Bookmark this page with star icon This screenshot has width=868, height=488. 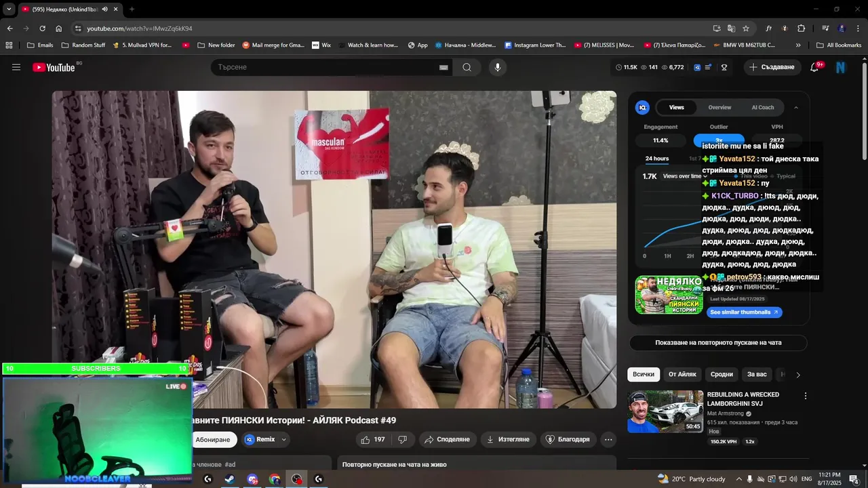click(746, 28)
